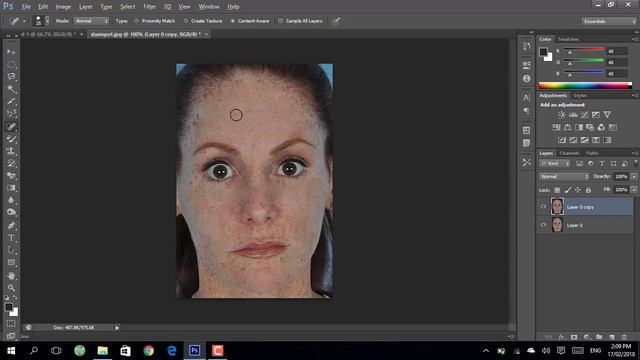Hide the Layer 0 layer

click(543, 225)
